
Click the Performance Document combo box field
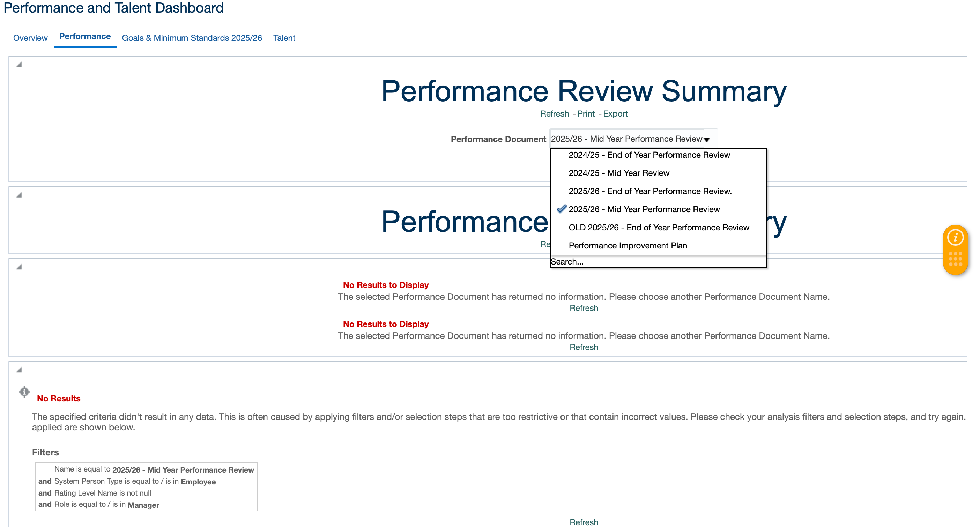[x=626, y=139]
